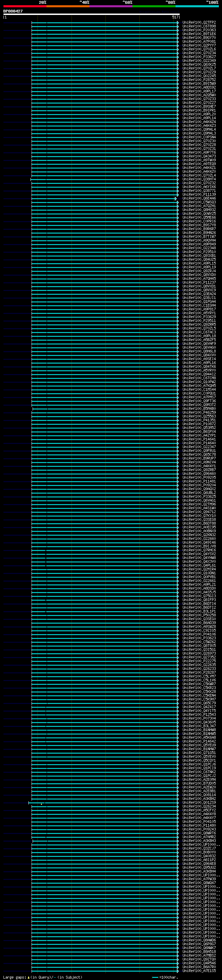Click UniRef100_B7UD05 label
The height and width of the screenshot is (980, 222).
tap(199, 783)
